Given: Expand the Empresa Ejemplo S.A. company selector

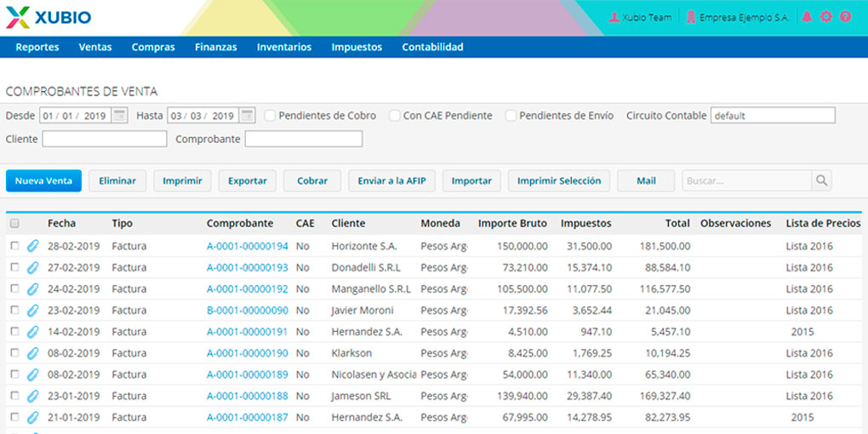Looking at the screenshot, I should click(737, 17).
